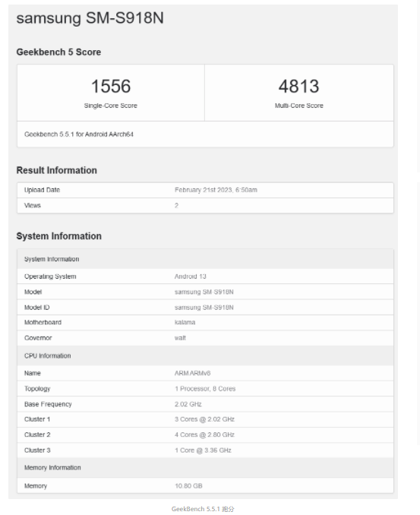
Task: Select the kalama motherboard value
Action: click(x=185, y=322)
